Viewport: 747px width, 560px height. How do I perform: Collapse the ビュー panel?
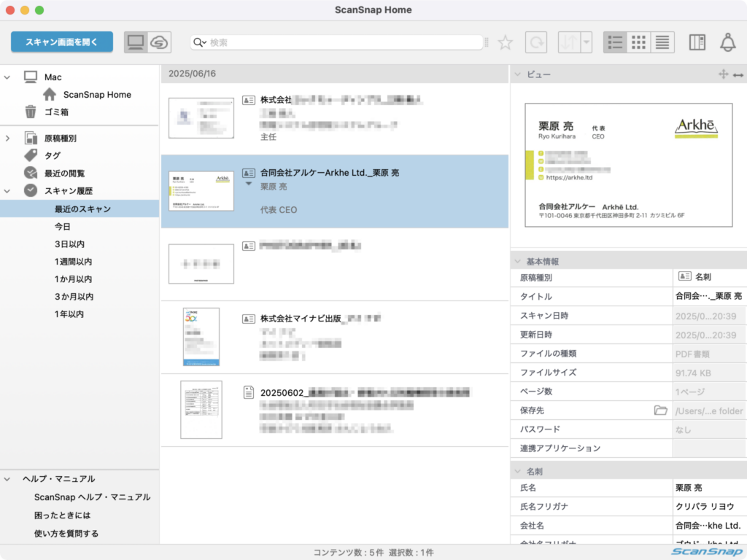(518, 74)
